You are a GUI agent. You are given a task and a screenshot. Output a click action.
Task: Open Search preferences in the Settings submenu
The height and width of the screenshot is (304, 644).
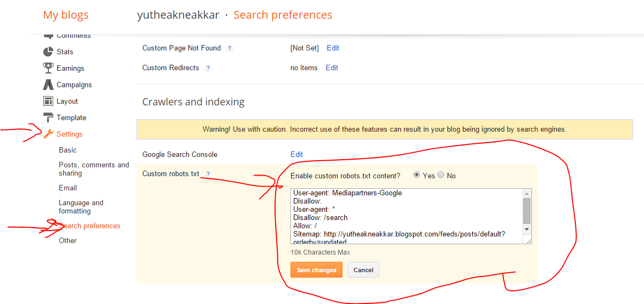[x=89, y=226]
